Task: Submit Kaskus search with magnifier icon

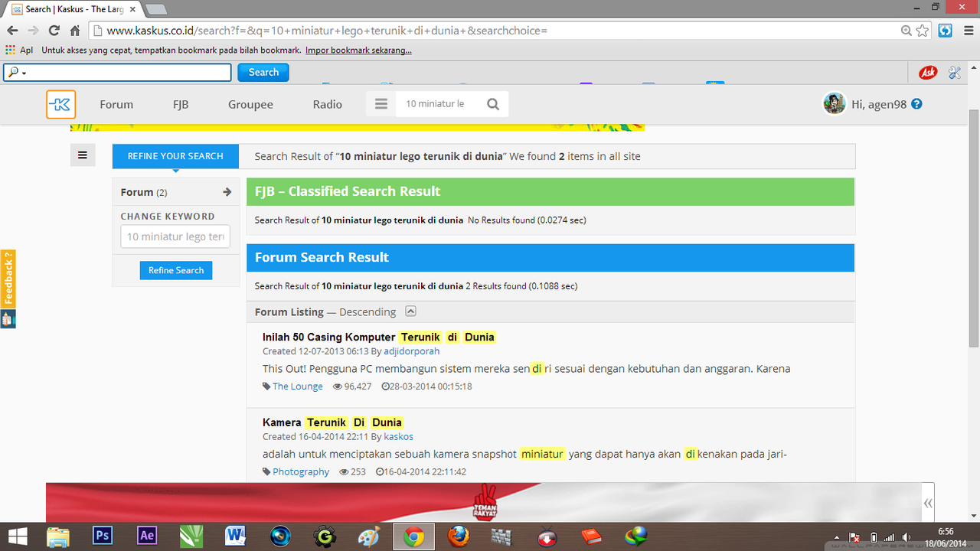Action: [493, 104]
